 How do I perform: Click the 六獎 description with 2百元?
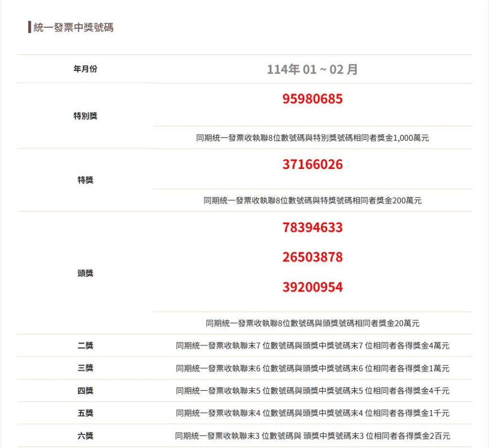(312, 436)
